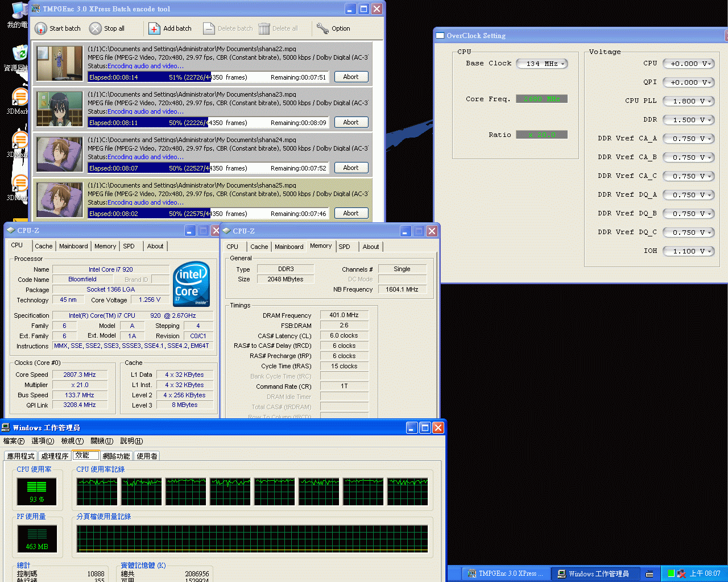Image resolution: width=728 pixels, height=582 pixels.
Task: Click the Ratio value field in OverClock Setting
Action: coord(541,135)
